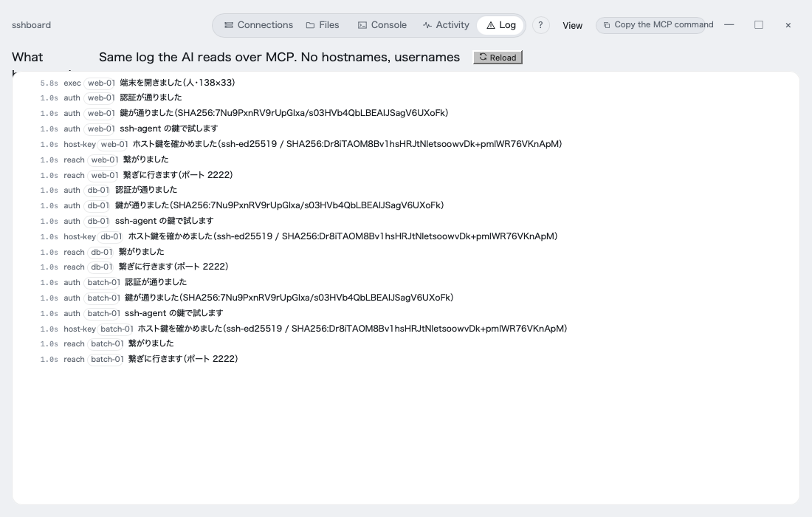This screenshot has height=517, width=812.
Task: Click web-01's ssh-agent の鍵で試します message
Action: click(x=169, y=129)
